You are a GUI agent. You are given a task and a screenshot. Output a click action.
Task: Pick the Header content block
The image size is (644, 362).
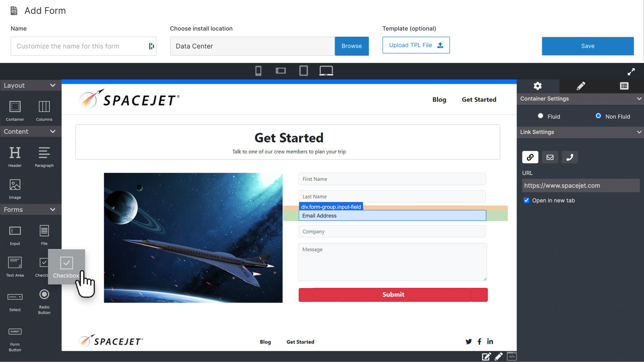point(15,157)
